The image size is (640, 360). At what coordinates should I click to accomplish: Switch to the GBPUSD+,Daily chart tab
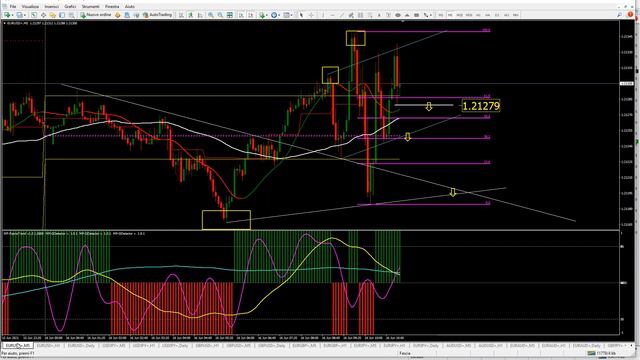point(271,346)
